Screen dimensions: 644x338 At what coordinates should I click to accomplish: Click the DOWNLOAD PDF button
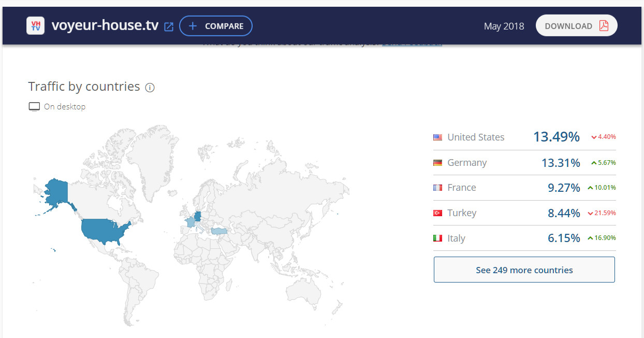(577, 25)
